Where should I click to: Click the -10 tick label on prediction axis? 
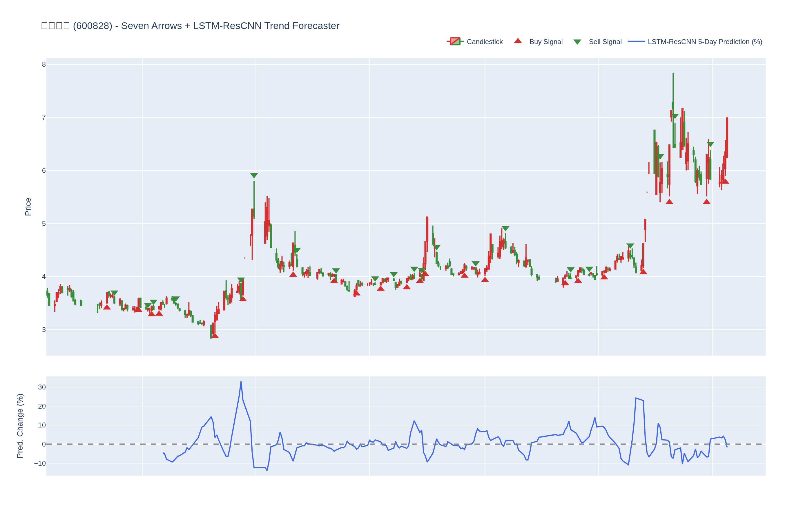[x=40, y=463]
